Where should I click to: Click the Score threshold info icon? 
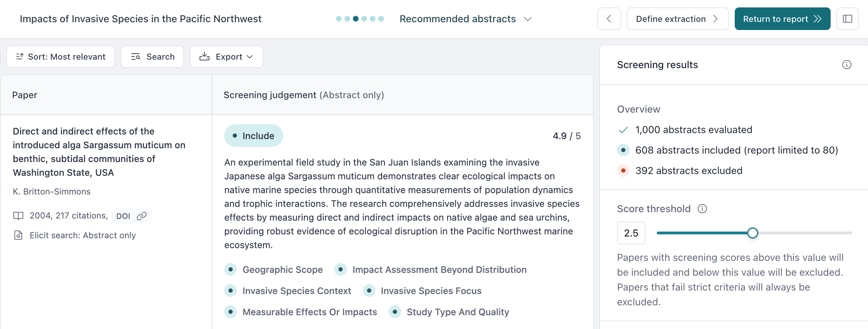702,209
